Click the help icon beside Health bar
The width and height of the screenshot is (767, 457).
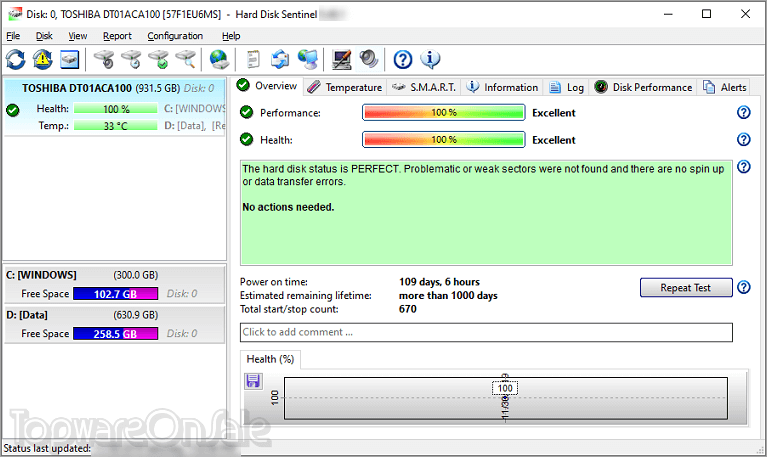[744, 139]
